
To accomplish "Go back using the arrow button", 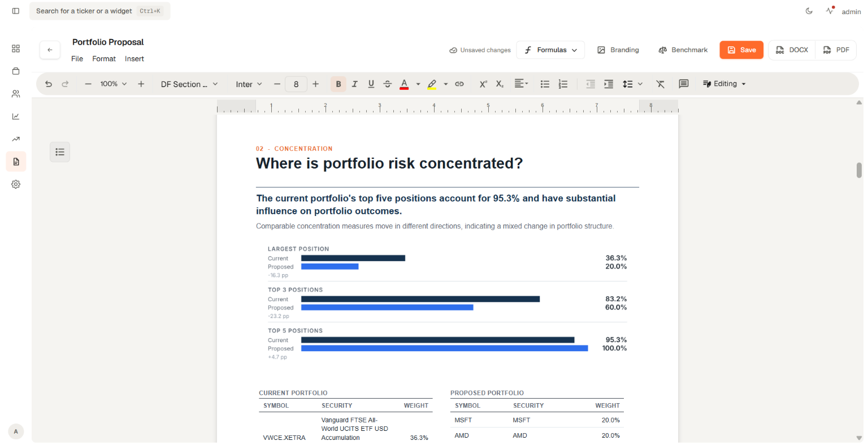I will pyautogui.click(x=50, y=50).
